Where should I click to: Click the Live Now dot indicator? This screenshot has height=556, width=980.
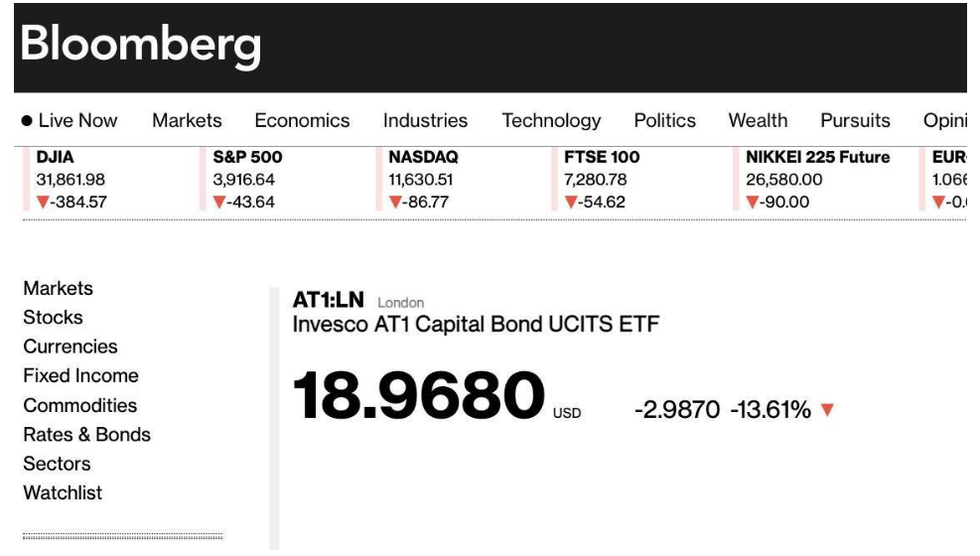coord(27,121)
